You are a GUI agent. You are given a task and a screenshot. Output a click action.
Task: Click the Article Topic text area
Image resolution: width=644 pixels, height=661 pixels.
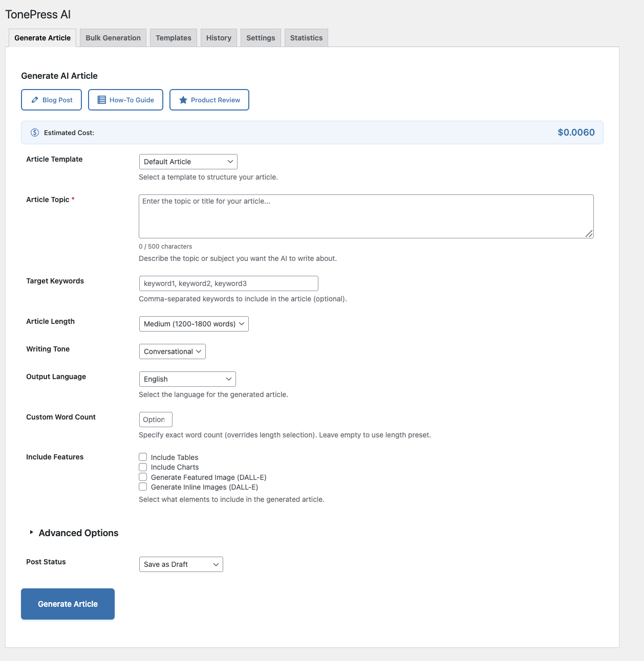tap(366, 216)
